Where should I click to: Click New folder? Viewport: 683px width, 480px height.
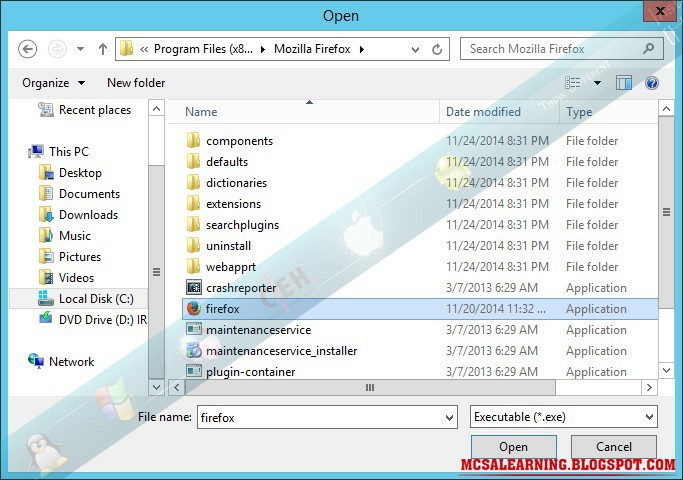[x=136, y=83]
